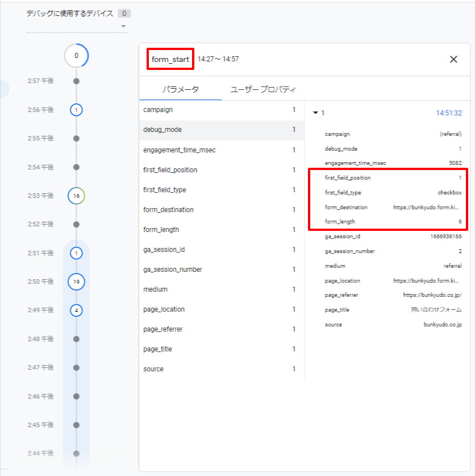Click the 14:27～14:57 time range text
This screenshot has height=476, width=475.
[x=218, y=59]
